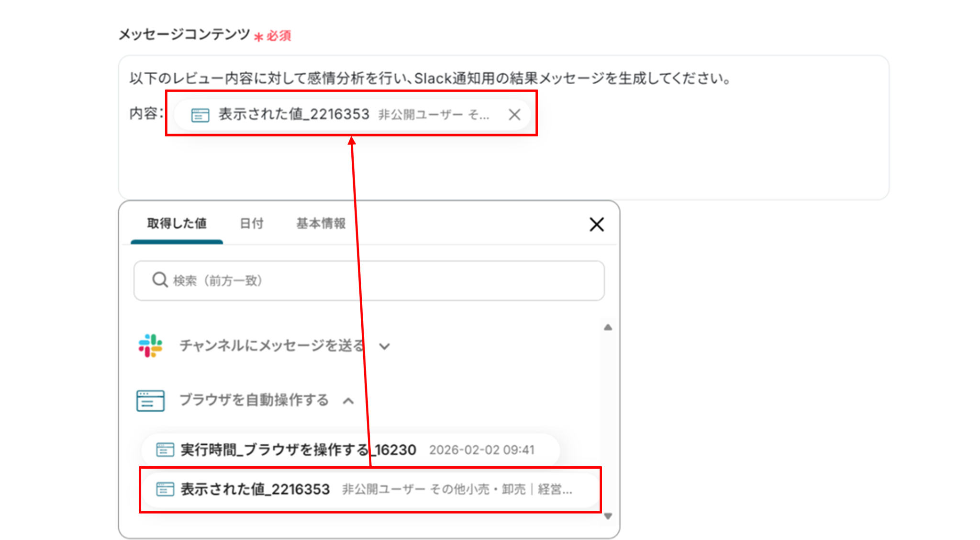
Task: Remove the 表示された値_2216353 chip with X
Action: 514,114
